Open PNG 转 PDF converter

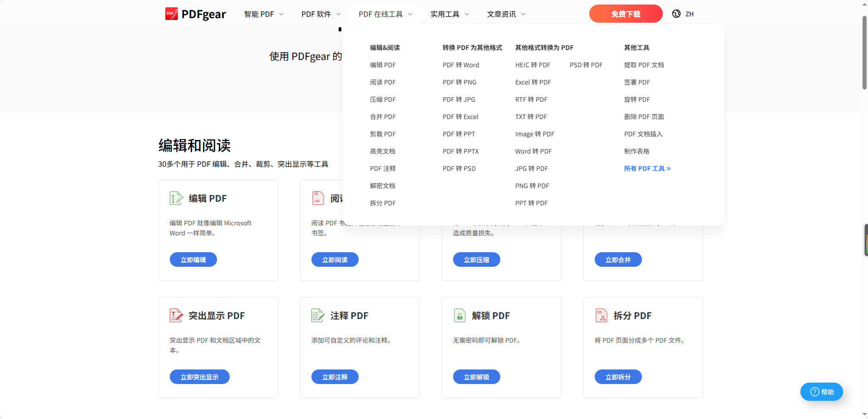(532, 186)
